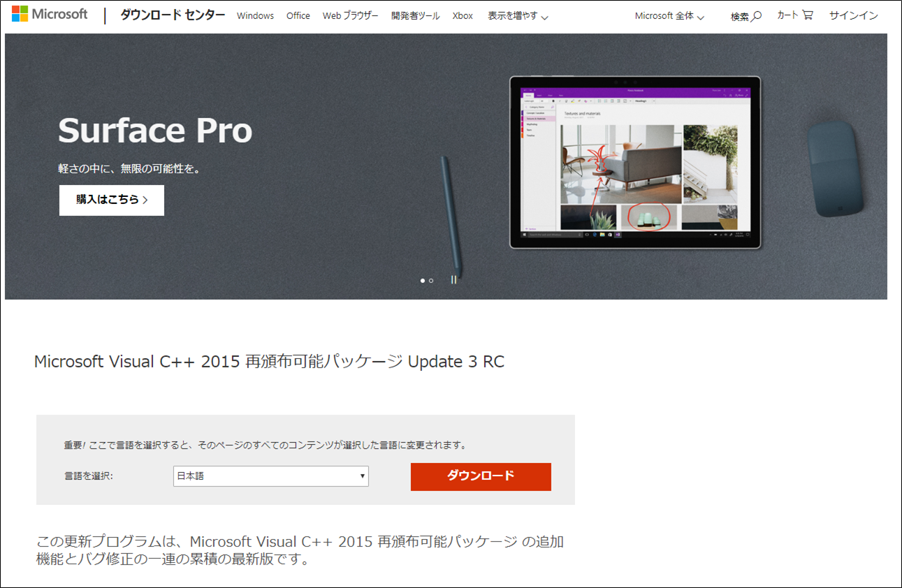Viewport: 902px width, 588px height.
Task: Click the red ダウンロード button
Action: click(481, 476)
